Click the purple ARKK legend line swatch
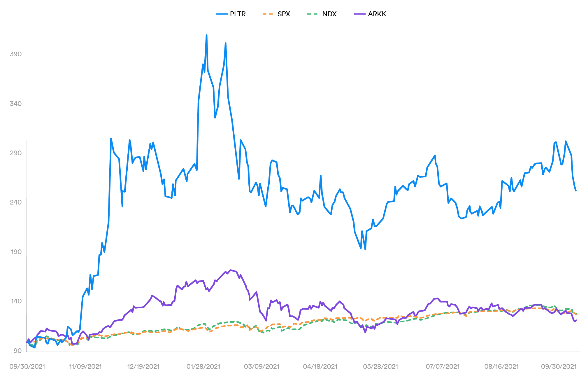This screenshot has height=388, width=588. tap(359, 14)
